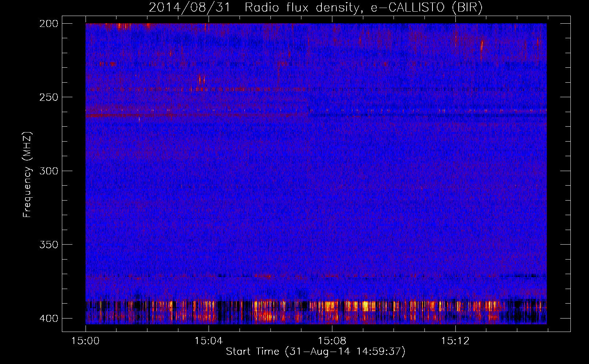Click the 15:08 time tick label
The height and width of the screenshot is (364, 589).
(332, 341)
